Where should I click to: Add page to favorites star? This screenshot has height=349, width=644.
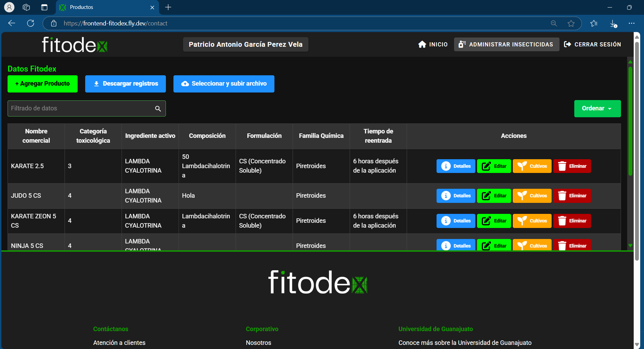point(571,23)
